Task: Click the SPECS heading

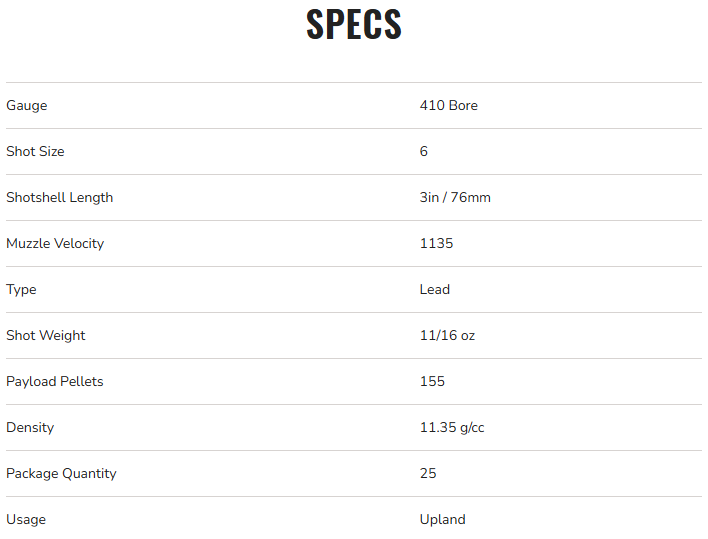Action: coord(354,25)
